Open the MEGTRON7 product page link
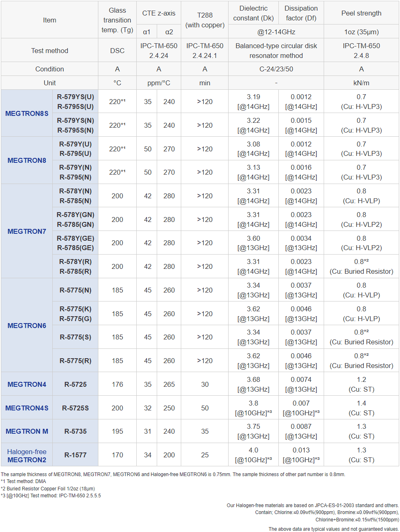The image size is (400, 532). pos(27,231)
